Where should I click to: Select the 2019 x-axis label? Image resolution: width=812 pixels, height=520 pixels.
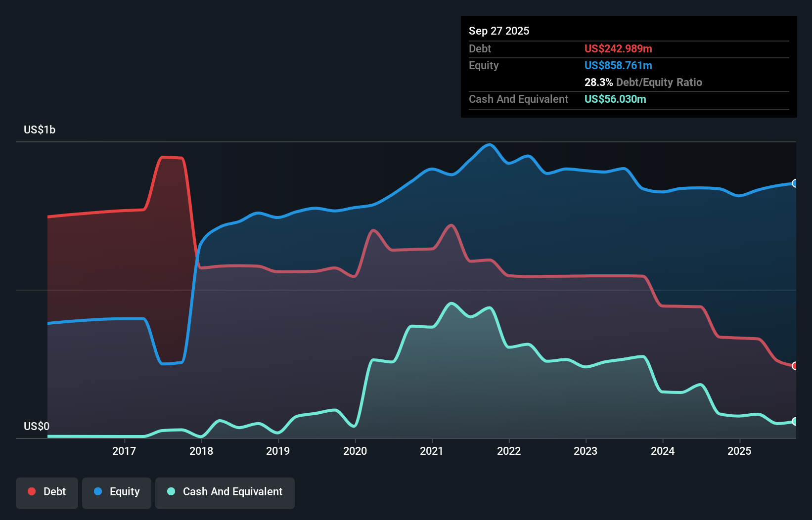(278, 451)
